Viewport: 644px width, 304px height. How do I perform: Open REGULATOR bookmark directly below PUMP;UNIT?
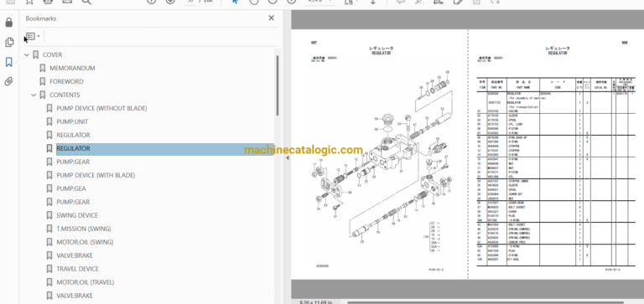(73, 135)
